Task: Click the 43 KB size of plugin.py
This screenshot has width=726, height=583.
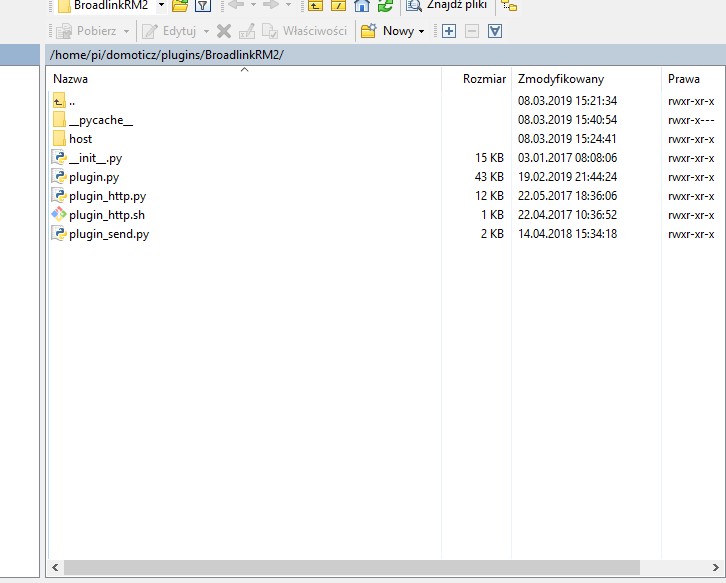Action: coord(489,177)
